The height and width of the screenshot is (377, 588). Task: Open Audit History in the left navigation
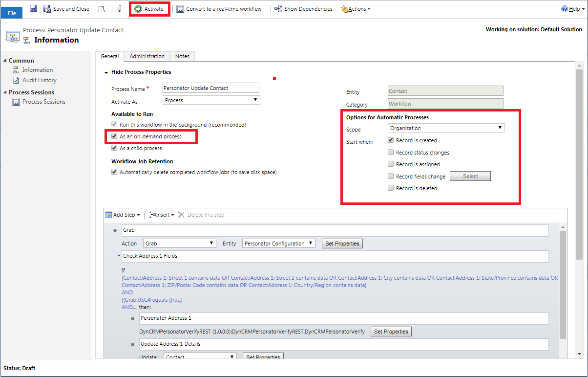(39, 80)
